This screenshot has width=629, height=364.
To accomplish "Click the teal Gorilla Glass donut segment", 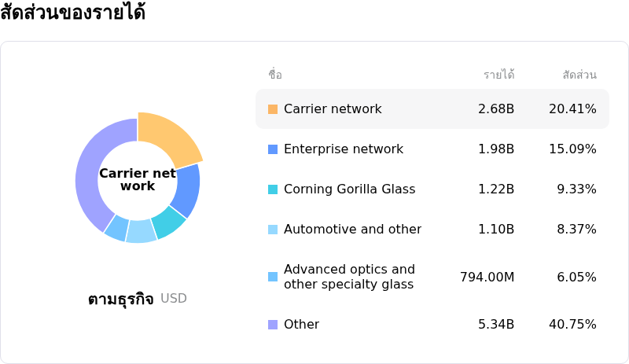I will coord(167,222).
